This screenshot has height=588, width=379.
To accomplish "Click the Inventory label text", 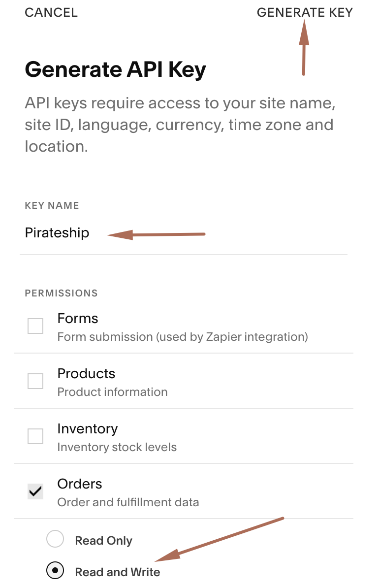I will (88, 429).
